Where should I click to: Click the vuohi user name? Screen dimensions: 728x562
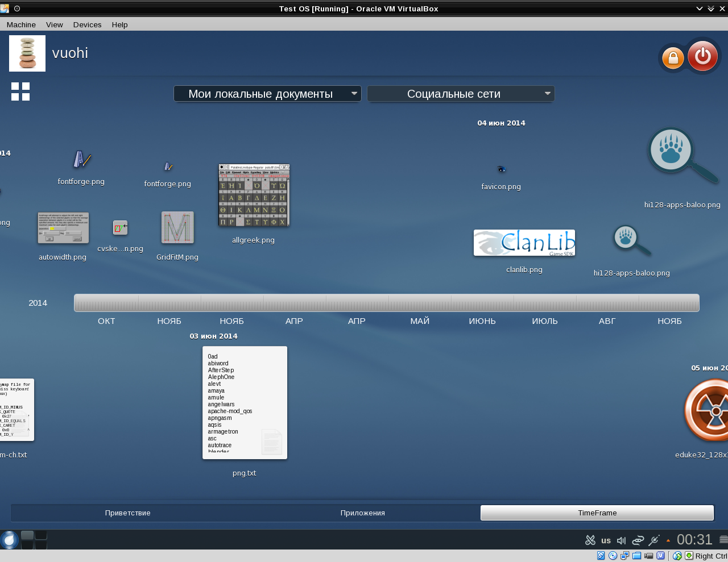click(x=70, y=53)
